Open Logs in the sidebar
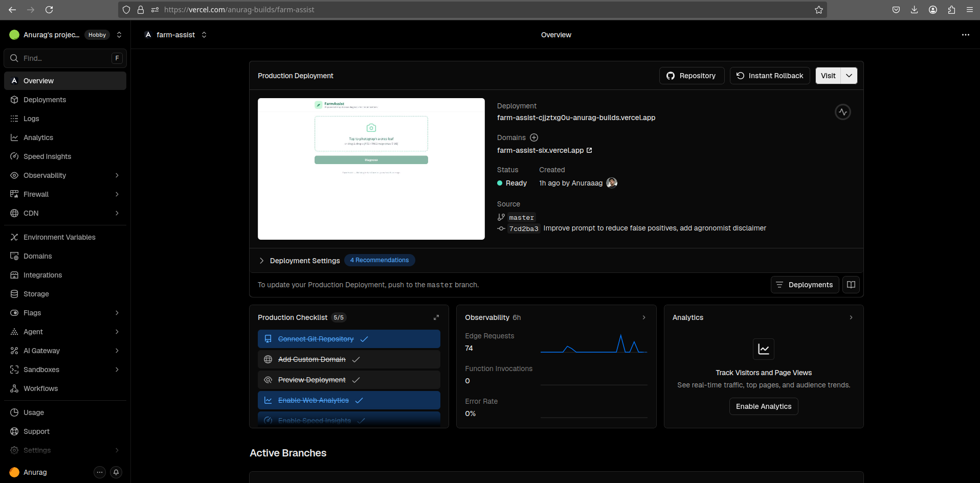This screenshot has width=980, height=483. pyautogui.click(x=65, y=119)
